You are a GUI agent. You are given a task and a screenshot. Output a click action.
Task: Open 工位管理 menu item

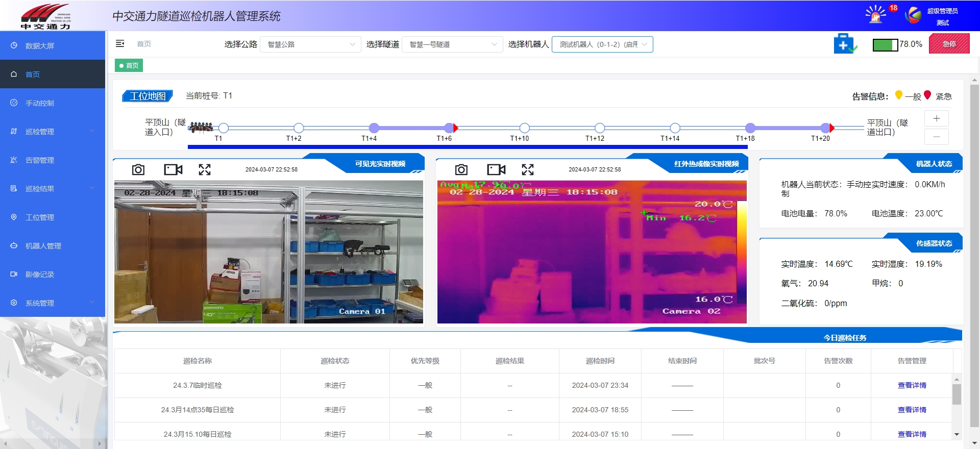53,217
